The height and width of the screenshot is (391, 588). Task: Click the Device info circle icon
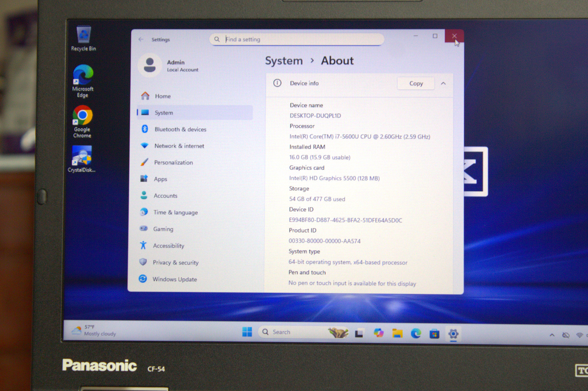pos(277,83)
